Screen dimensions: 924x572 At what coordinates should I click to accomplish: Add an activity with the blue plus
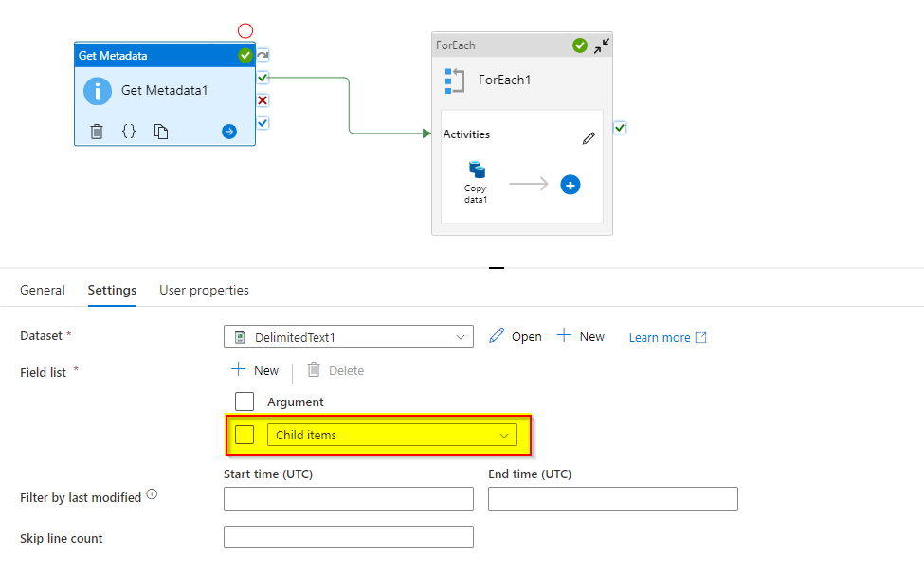(570, 185)
